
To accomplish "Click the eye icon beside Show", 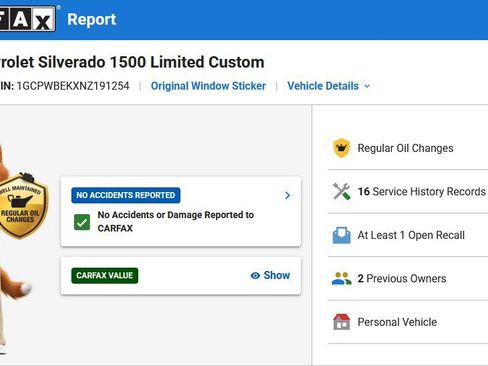I will [x=255, y=276].
